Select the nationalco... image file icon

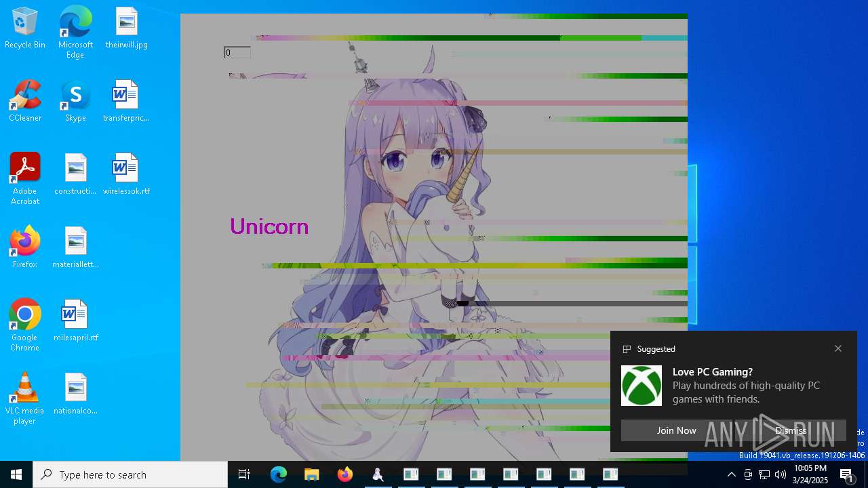(75, 394)
